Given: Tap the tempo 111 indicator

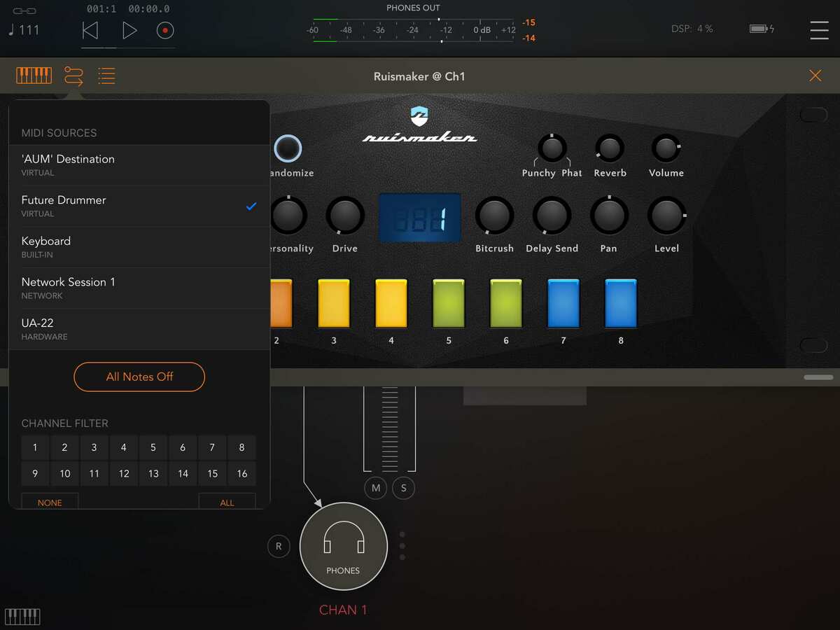Looking at the screenshot, I should click(x=24, y=30).
